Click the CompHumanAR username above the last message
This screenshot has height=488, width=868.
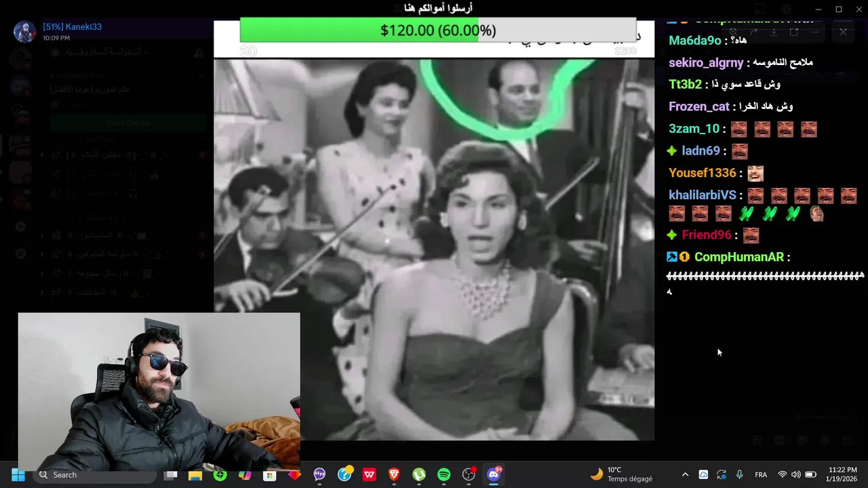(x=739, y=257)
